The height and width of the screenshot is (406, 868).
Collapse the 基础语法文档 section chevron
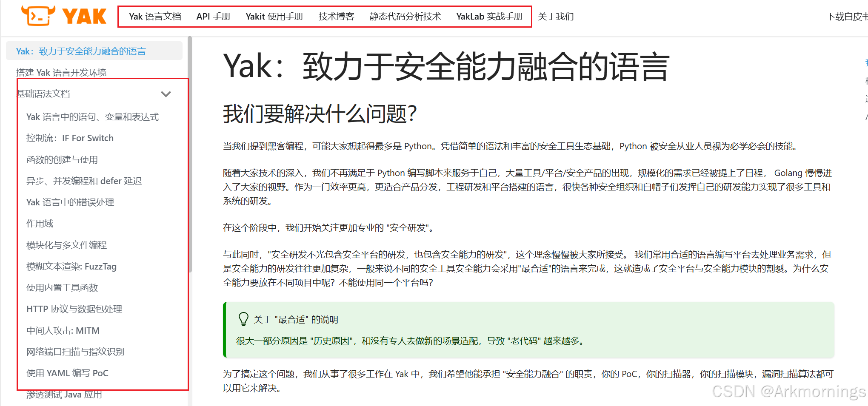(x=166, y=94)
